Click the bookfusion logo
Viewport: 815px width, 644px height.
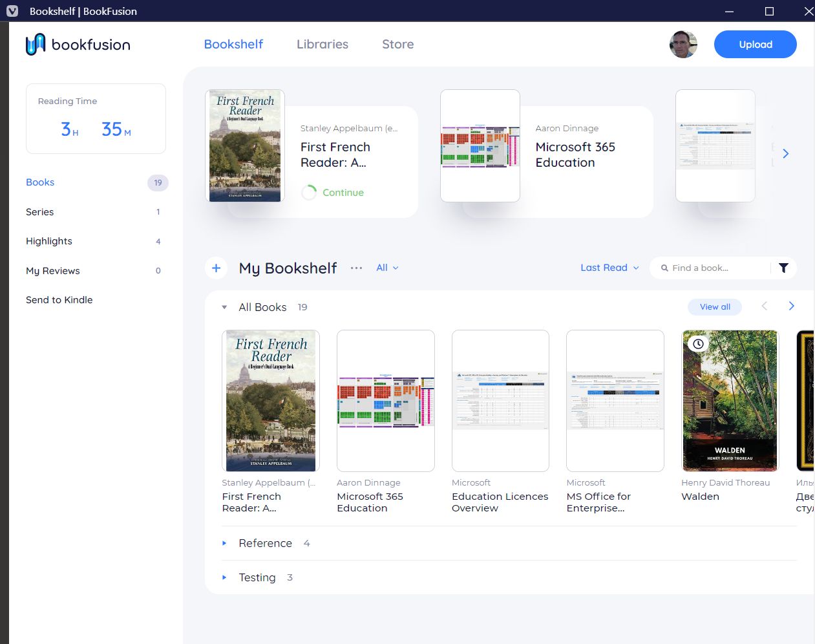click(78, 45)
